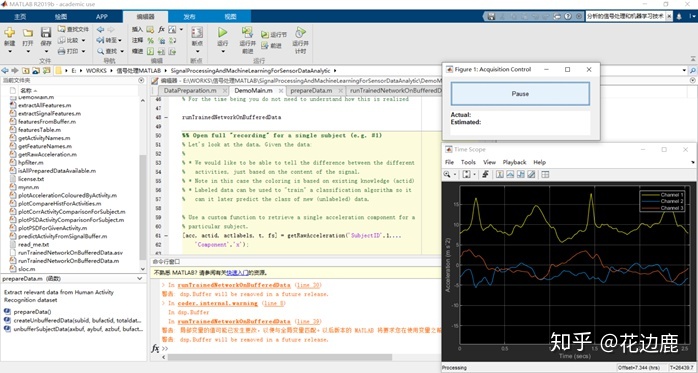Image resolution: width=698 pixels, height=373 pixels.
Task: Open the Print (打印) dropdown arrow
Action: [84, 52]
